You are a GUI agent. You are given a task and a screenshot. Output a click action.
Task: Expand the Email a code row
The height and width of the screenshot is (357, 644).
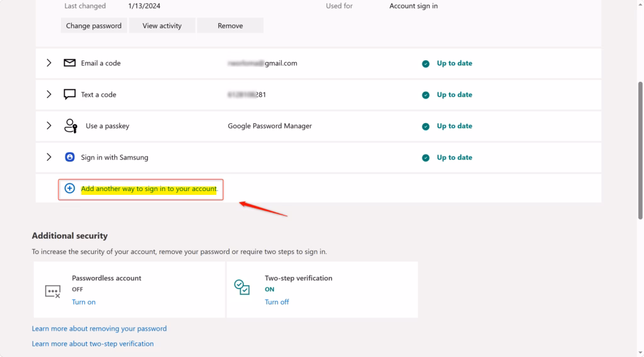49,63
